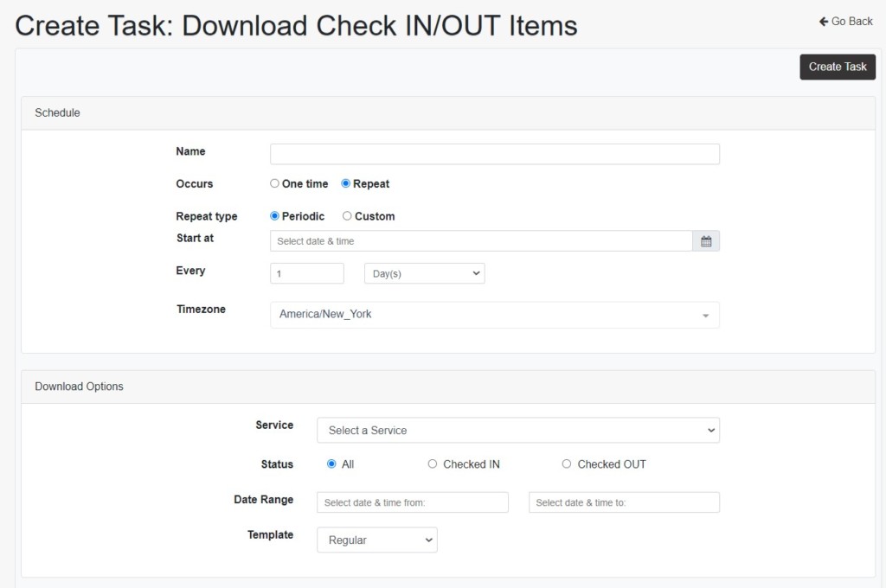This screenshot has width=886, height=588.
Task: Click the Name text field
Action: (494, 153)
